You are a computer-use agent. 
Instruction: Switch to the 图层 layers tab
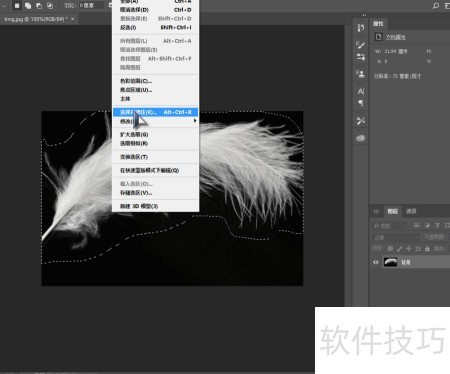(393, 211)
